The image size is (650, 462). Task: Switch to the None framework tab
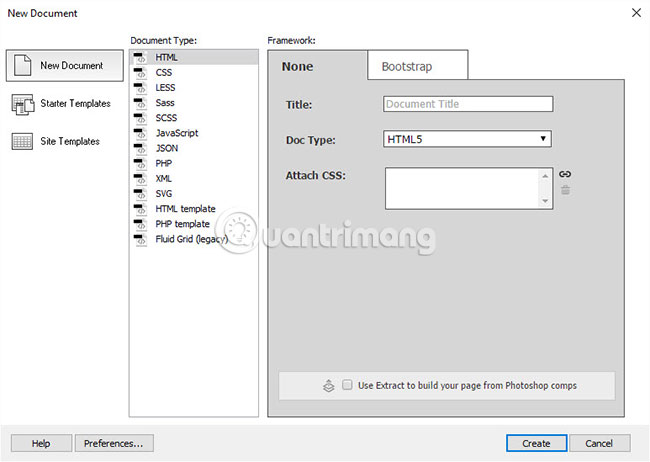tap(318, 66)
